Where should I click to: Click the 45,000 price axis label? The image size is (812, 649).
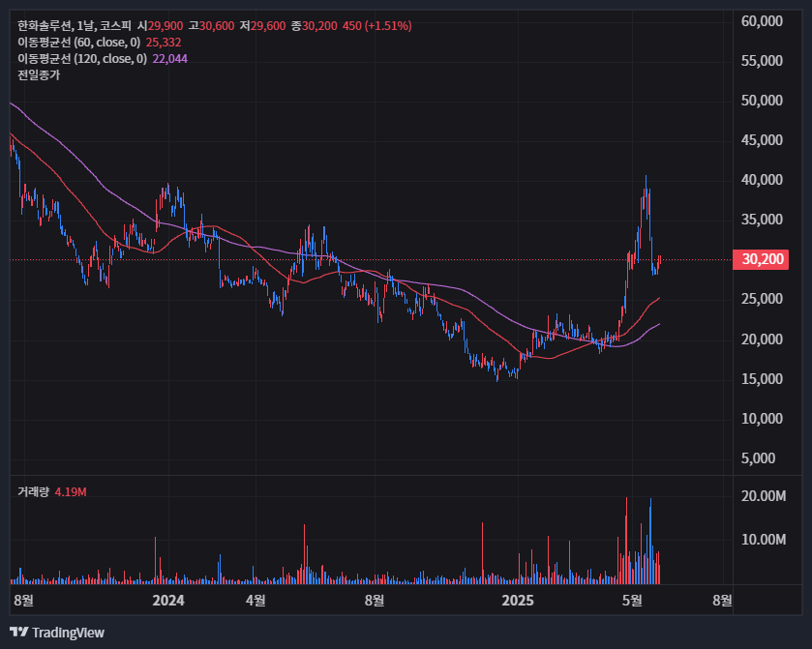762,140
